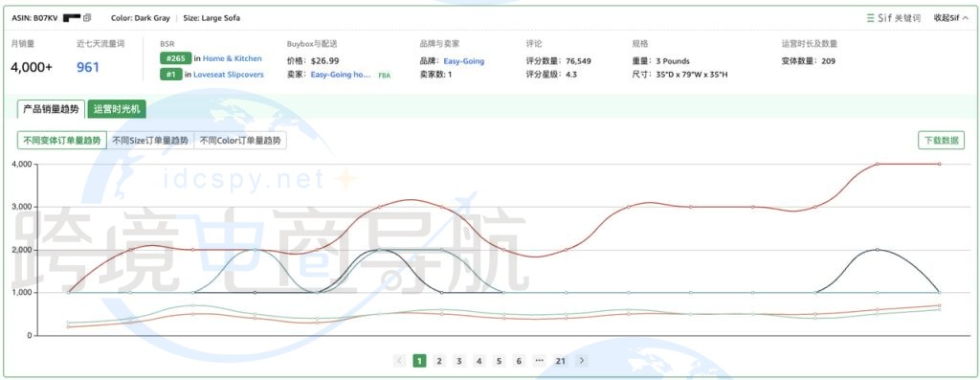
Task: Open the Easy-Going brand link
Action: click(464, 61)
